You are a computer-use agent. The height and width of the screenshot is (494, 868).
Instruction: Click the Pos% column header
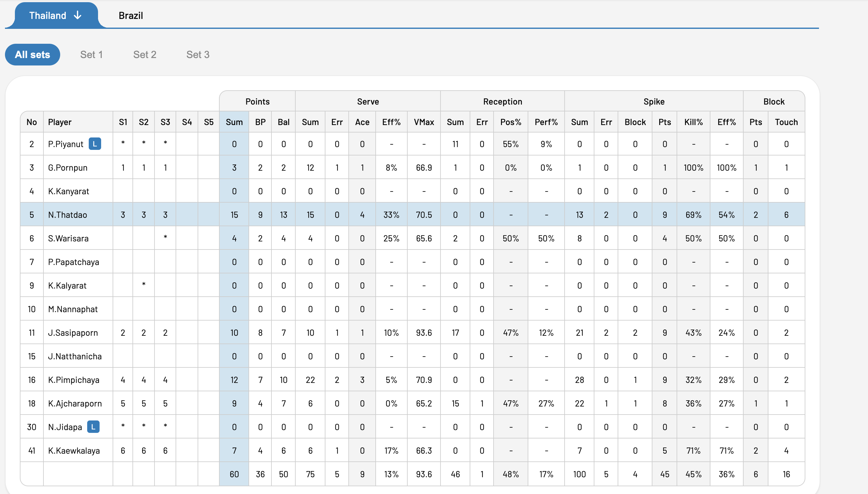point(511,122)
